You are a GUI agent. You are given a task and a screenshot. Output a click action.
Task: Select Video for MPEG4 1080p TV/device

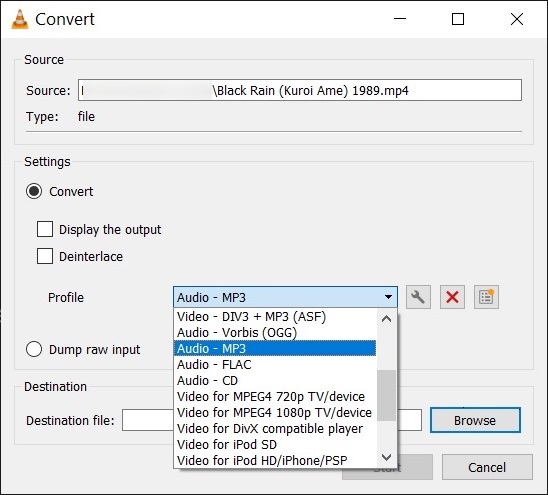click(x=275, y=412)
